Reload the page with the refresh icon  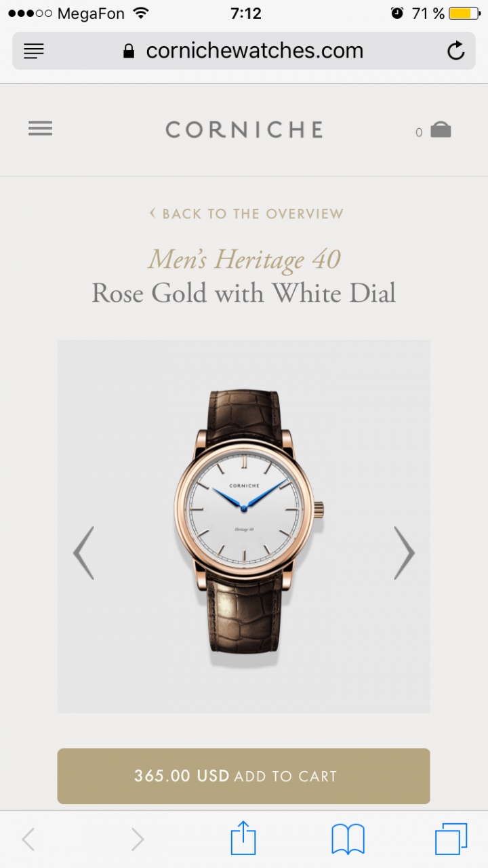click(x=456, y=51)
